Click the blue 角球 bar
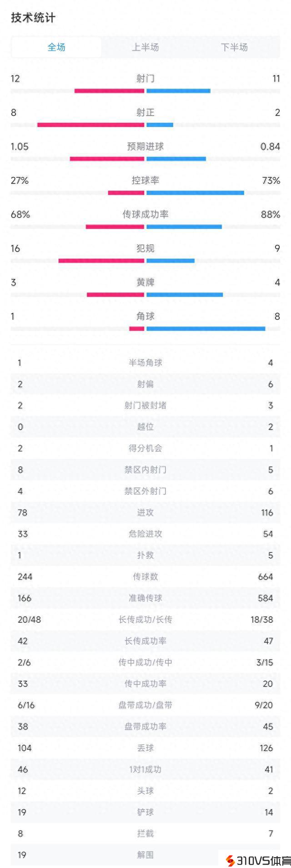 pyautogui.click(x=206, y=328)
